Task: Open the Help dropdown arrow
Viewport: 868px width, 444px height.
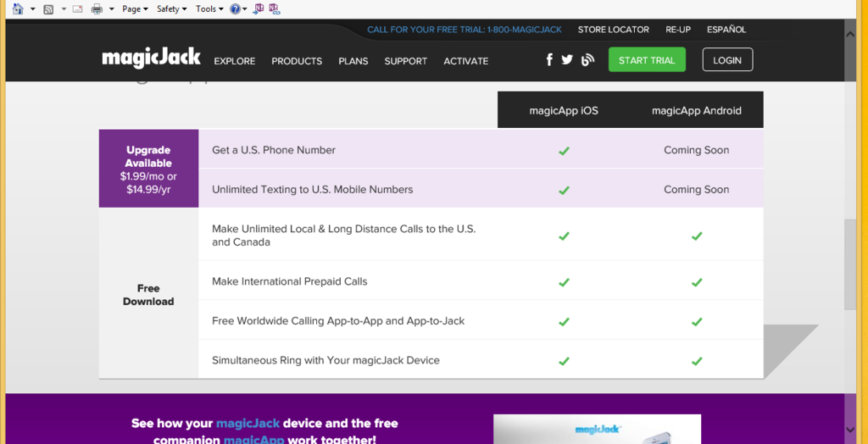Action: point(245,9)
